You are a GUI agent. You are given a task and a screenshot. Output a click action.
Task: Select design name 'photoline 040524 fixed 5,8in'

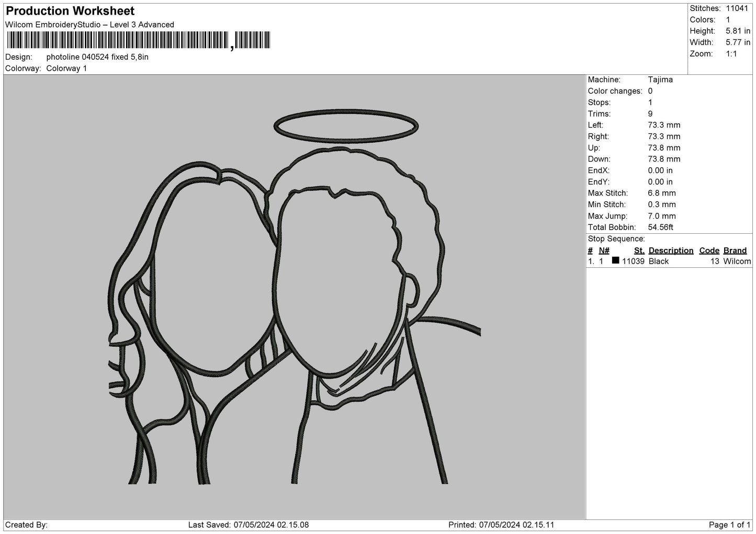point(97,57)
